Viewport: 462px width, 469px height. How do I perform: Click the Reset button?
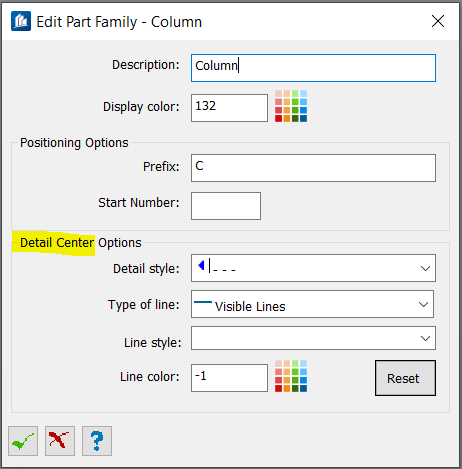click(x=405, y=378)
